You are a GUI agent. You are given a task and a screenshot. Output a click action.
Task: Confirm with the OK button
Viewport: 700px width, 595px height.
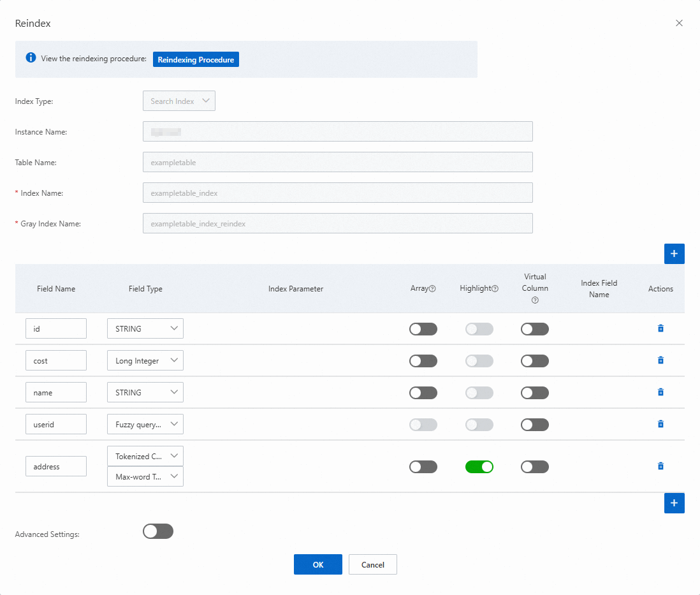[x=318, y=564]
